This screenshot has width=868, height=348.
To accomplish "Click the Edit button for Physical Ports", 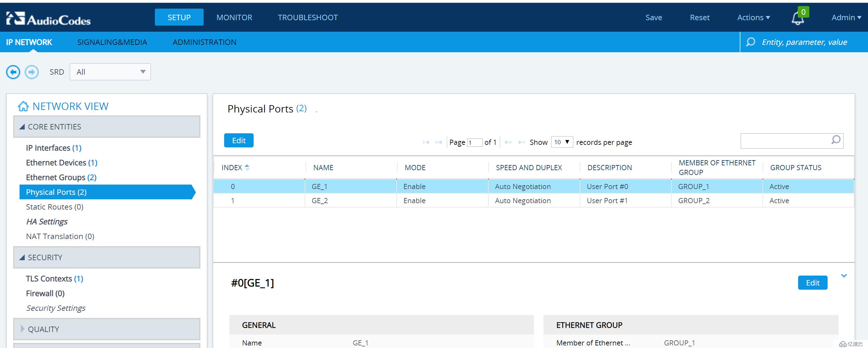I will tap(239, 140).
